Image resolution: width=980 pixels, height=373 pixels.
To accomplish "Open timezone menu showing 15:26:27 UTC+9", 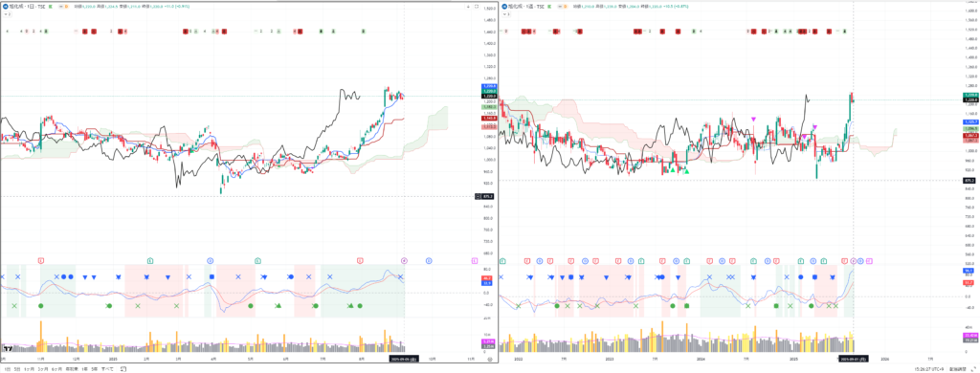I will [x=928, y=368].
